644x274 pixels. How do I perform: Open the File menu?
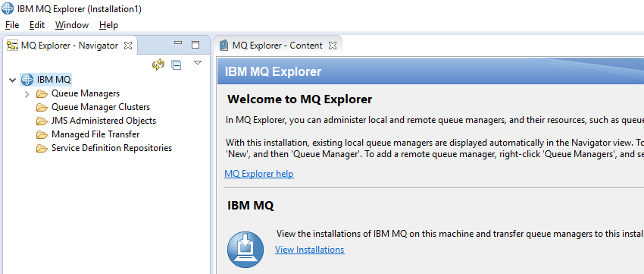[x=12, y=25]
